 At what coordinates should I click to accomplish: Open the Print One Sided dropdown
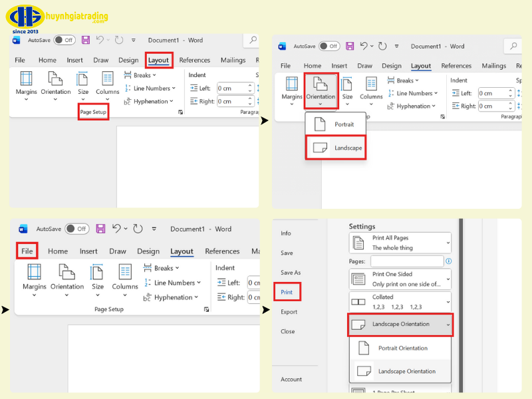[400, 279]
